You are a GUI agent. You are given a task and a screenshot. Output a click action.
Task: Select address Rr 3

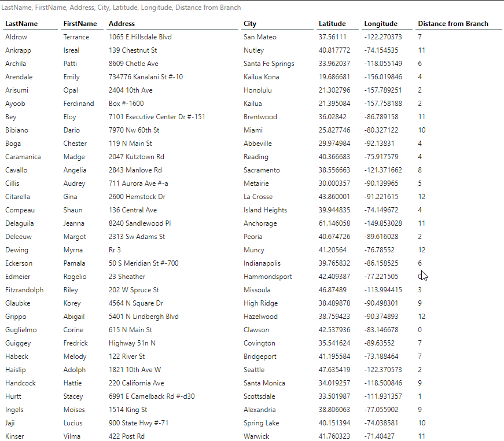(115, 250)
